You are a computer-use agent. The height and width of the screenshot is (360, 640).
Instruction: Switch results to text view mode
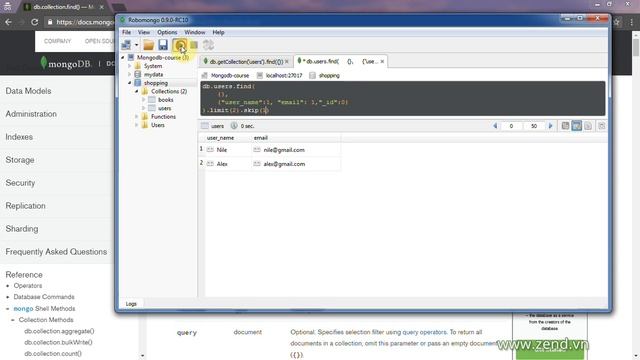[x=588, y=126]
